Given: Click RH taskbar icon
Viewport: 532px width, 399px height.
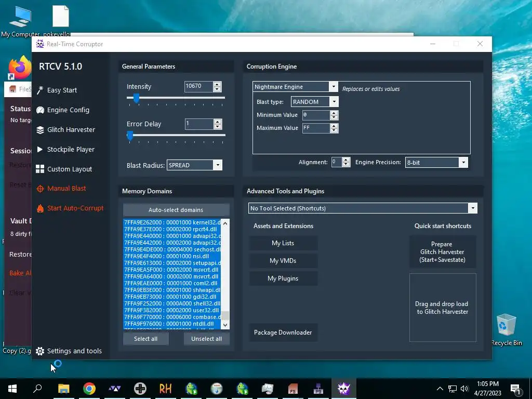Looking at the screenshot, I should click(x=165, y=389).
